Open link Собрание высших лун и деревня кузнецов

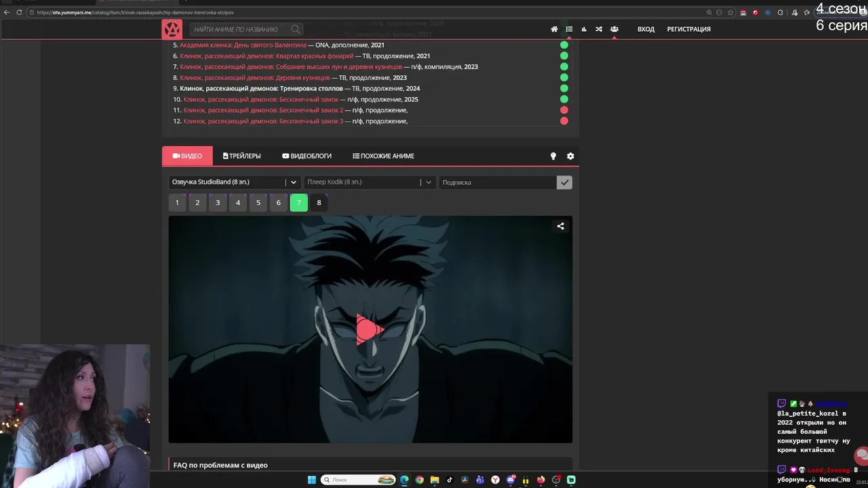click(x=291, y=66)
